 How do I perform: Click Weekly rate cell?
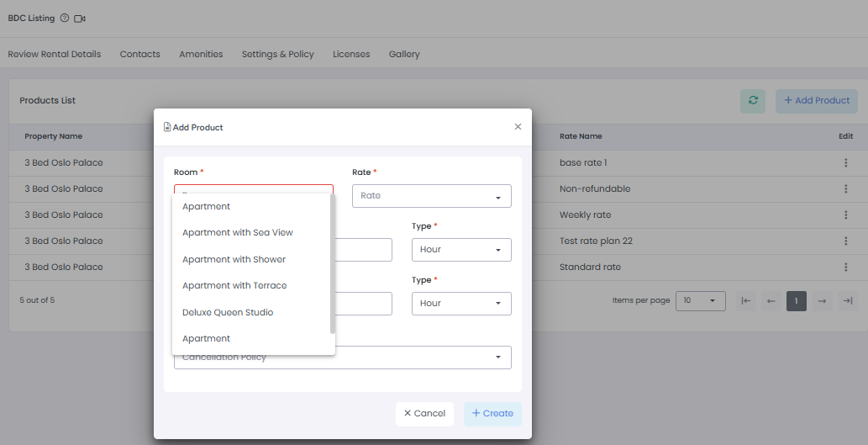coord(585,215)
